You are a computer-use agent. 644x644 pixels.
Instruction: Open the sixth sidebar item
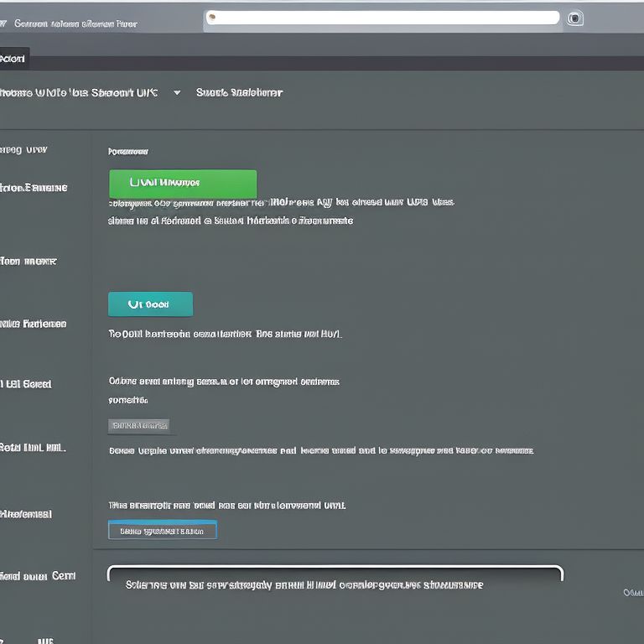point(34,448)
